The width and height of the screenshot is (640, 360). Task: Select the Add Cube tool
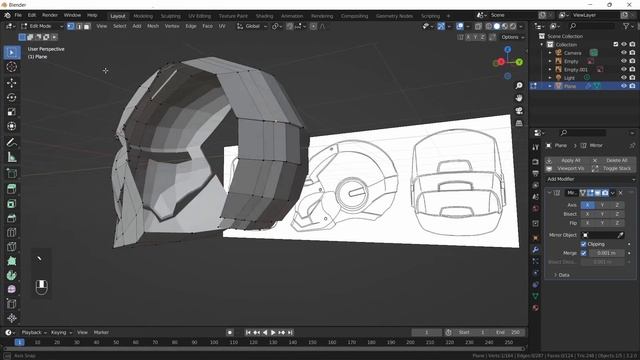pyautogui.click(x=11, y=173)
